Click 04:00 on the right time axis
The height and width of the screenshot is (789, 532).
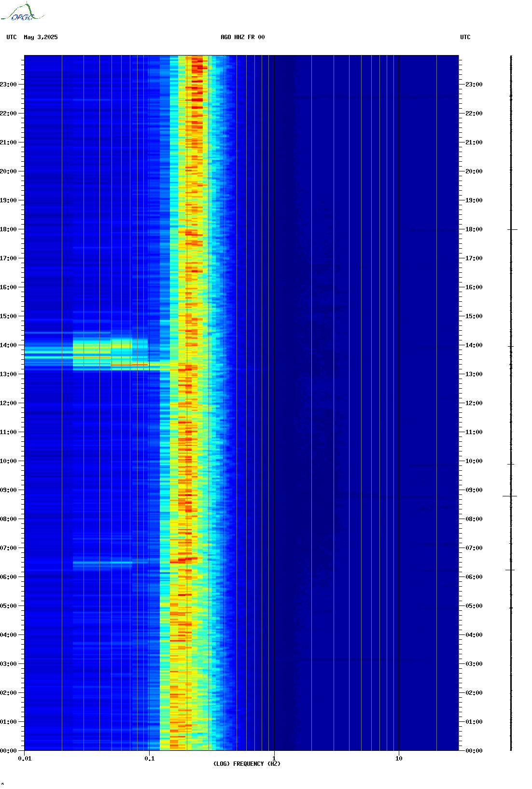point(474,635)
